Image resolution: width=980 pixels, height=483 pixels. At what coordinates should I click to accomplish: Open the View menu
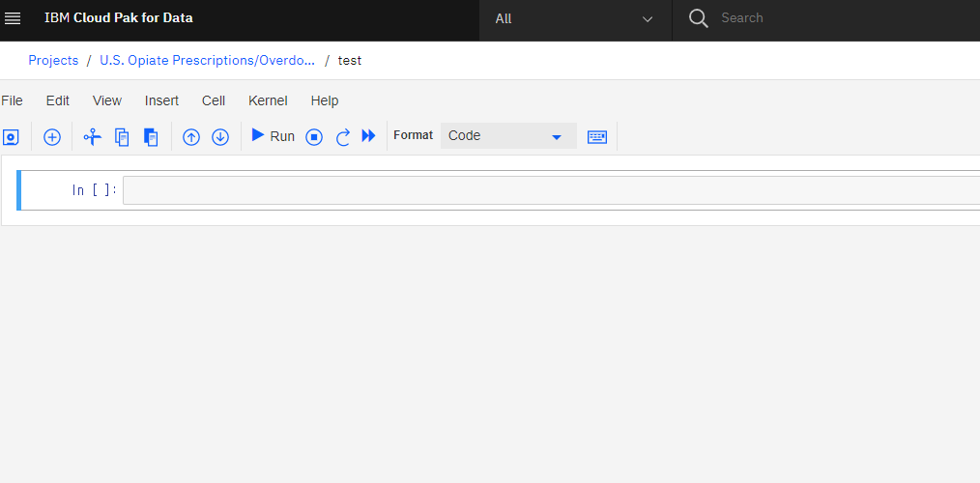point(107,100)
